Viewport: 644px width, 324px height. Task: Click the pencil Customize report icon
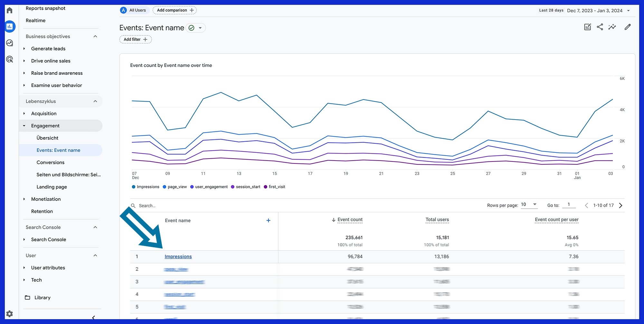coord(627,27)
